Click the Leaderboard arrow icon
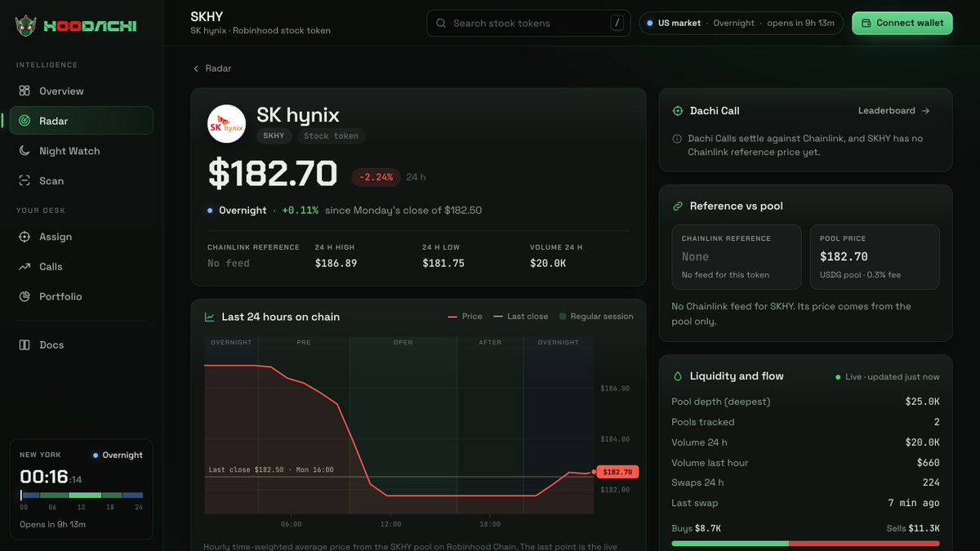Screen dimensions: 980x551 pos(925,111)
